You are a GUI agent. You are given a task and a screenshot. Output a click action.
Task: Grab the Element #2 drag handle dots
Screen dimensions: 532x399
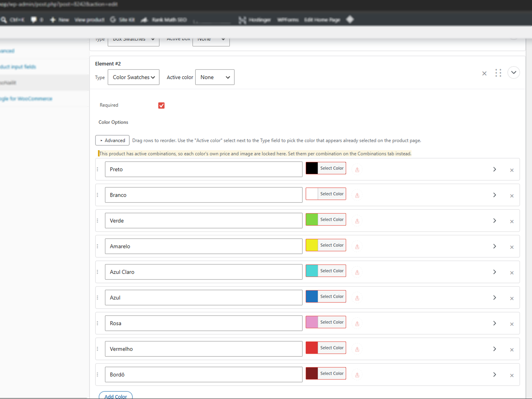498,73
